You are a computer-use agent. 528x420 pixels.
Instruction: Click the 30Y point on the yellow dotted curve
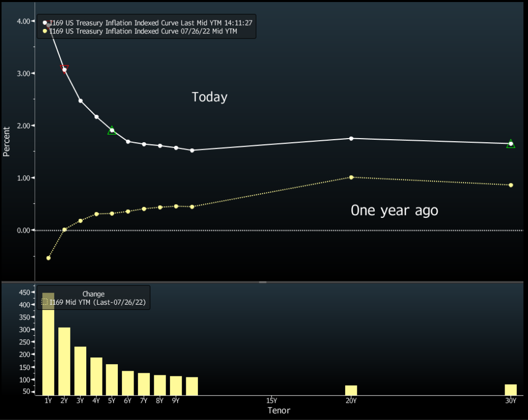(511, 185)
